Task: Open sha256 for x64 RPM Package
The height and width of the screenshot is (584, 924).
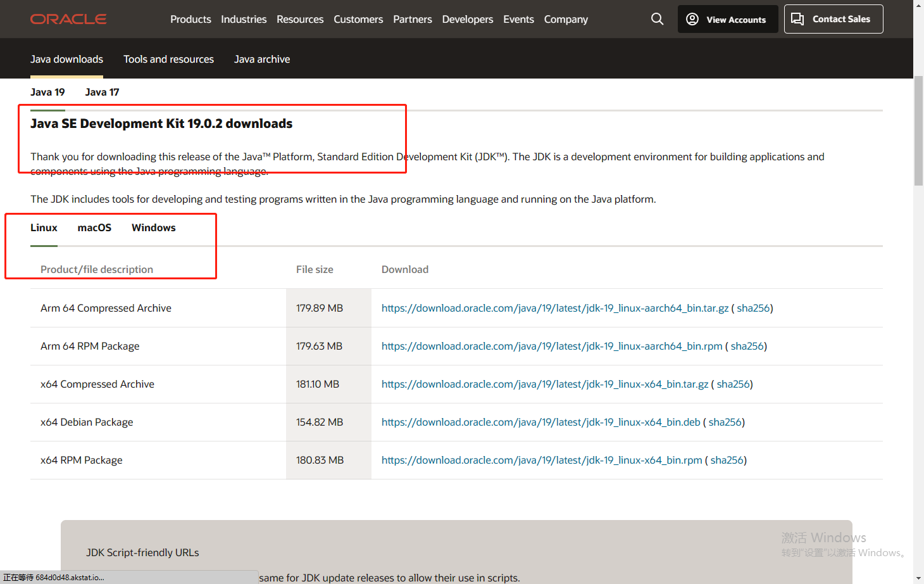Action: click(727, 460)
